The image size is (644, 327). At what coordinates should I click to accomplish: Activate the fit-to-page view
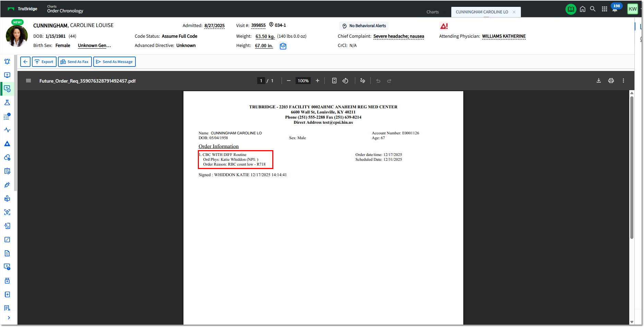click(334, 81)
